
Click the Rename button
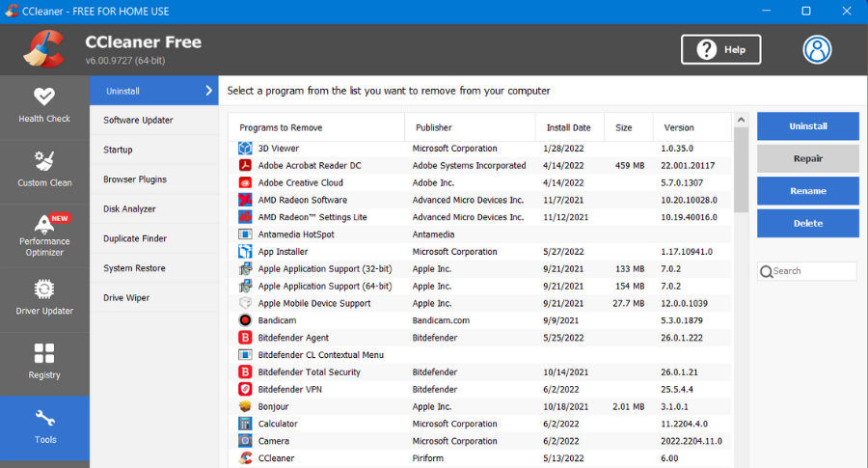point(807,191)
